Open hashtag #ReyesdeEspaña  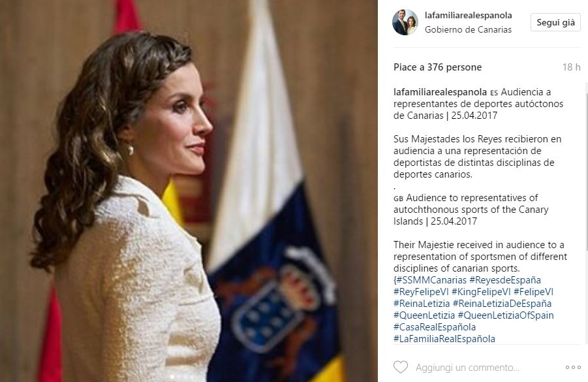click(505, 280)
